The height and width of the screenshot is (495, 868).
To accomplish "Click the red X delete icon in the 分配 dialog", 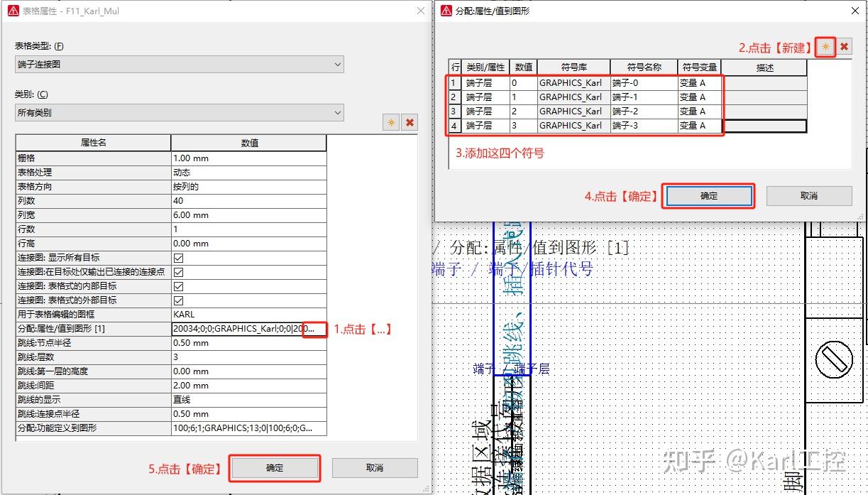I will pyautogui.click(x=845, y=46).
